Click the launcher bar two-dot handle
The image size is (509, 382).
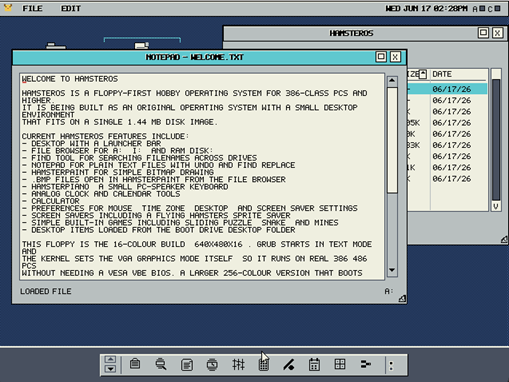[x=391, y=366]
